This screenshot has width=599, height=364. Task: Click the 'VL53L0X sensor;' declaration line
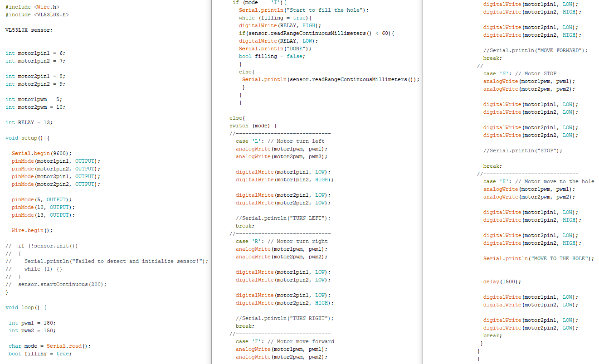(x=29, y=30)
